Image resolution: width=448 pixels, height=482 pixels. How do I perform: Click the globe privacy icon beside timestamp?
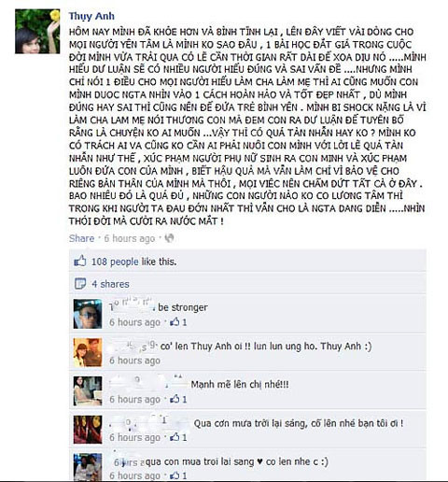click(169, 238)
